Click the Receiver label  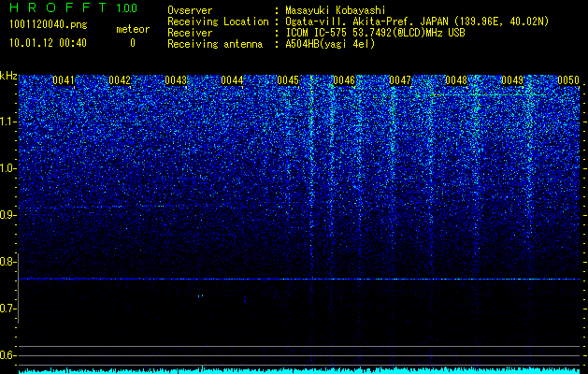click(190, 33)
